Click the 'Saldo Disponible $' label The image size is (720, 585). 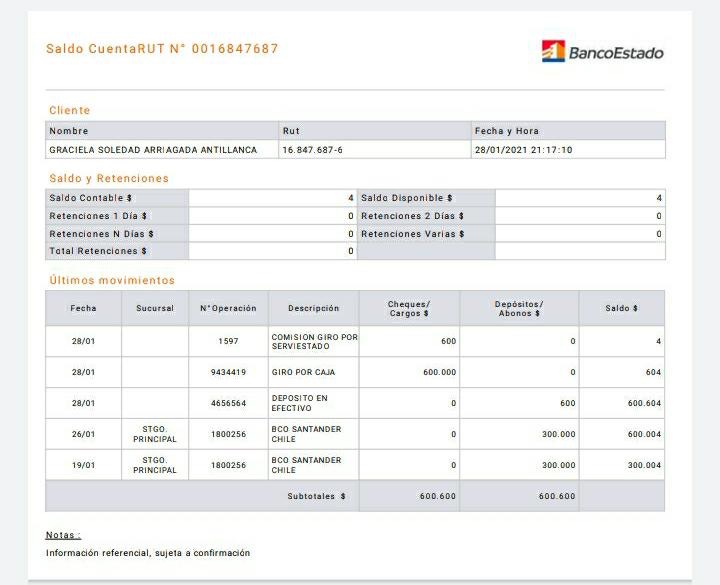click(406, 198)
